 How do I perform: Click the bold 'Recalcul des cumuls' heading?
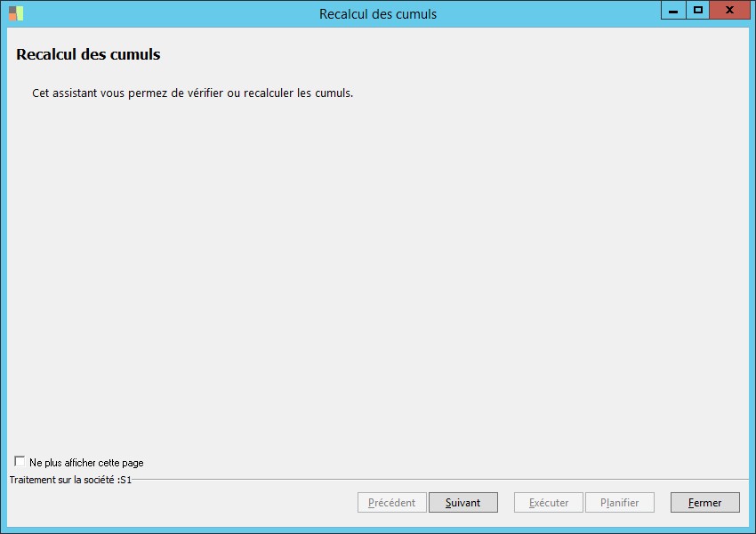(x=88, y=54)
